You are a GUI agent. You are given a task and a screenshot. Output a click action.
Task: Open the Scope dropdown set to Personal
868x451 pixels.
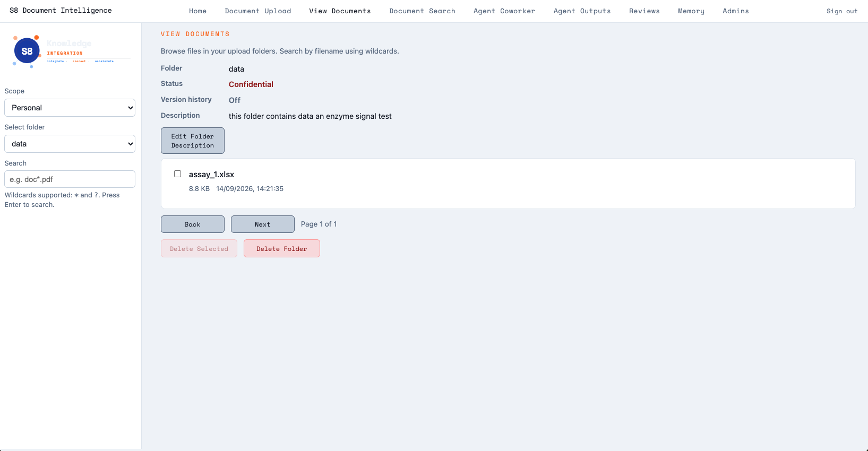(70, 108)
